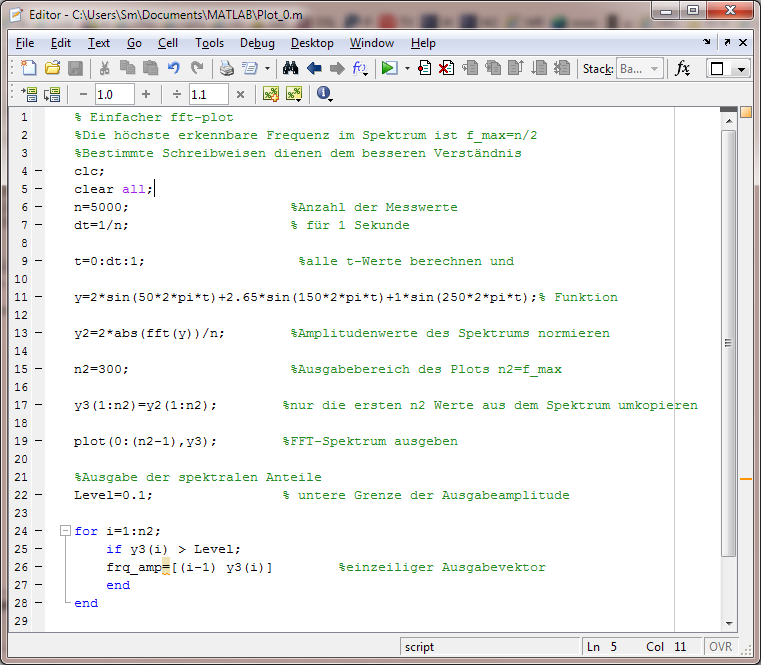Open the Desktop menu

click(x=312, y=43)
